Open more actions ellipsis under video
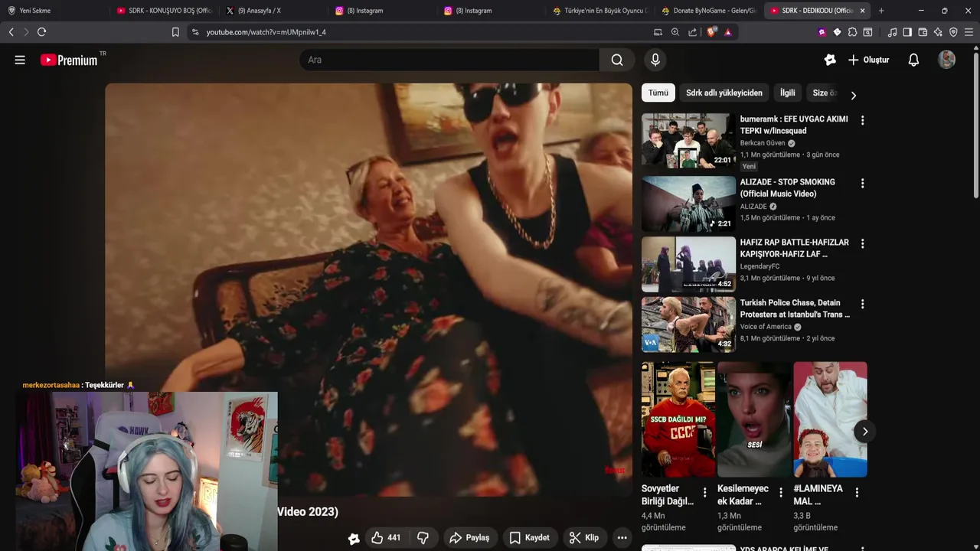The height and width of the screenshot is (551, 980). click(622, 538)
